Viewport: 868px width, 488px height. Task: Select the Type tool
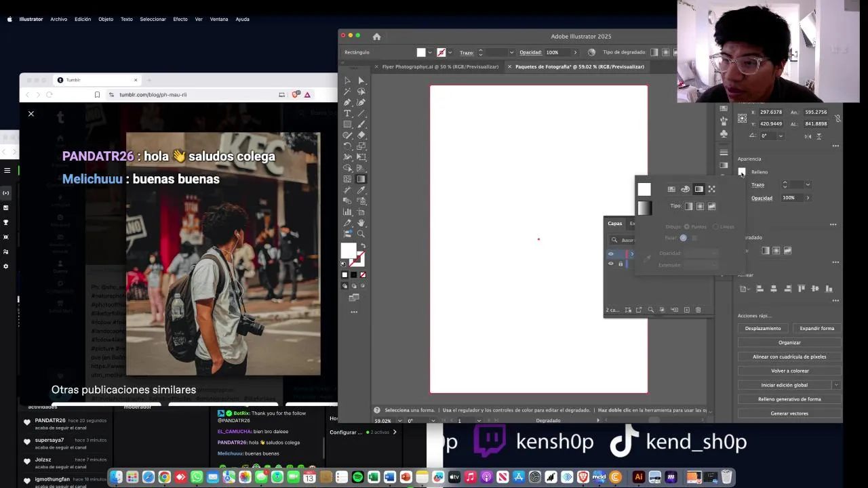pyautogui.click(x=347, y=113)
